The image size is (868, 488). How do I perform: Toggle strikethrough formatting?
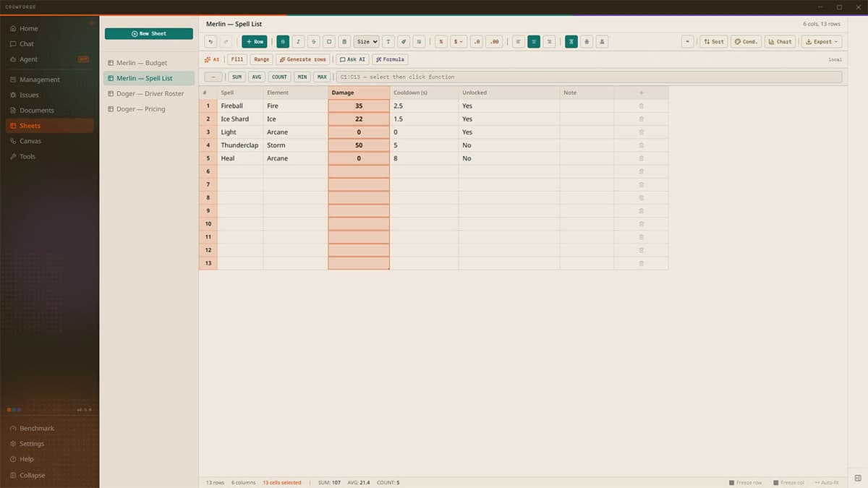313,42
